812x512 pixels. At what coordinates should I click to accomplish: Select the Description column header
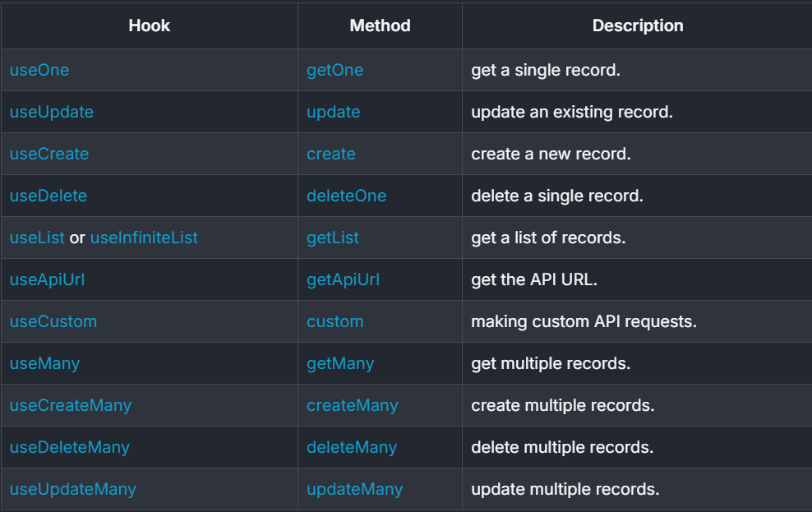638,25
